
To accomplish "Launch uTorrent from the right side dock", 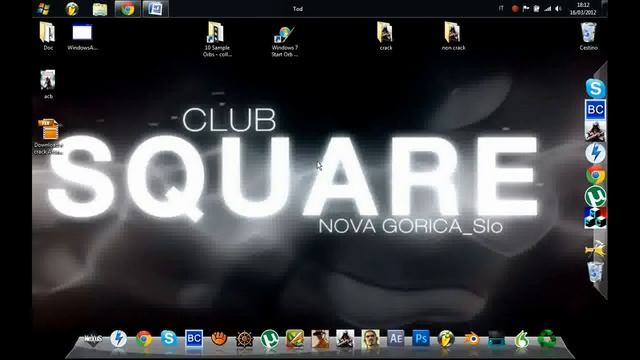I will click(x=596, y=196).
